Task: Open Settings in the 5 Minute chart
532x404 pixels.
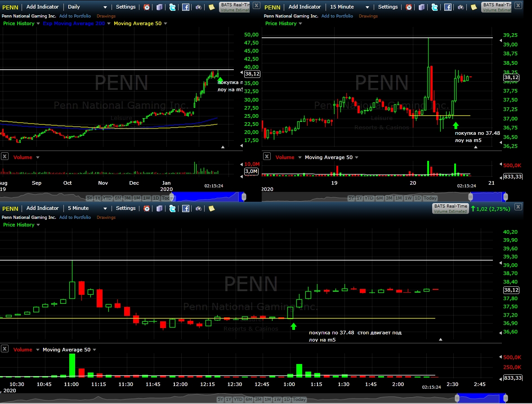Action: coord(125,208)
